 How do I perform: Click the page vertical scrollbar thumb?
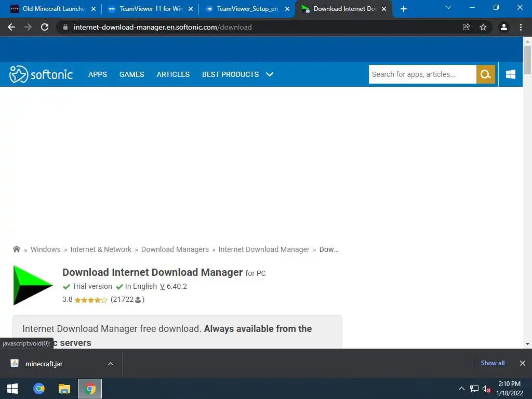click(527, 60)
